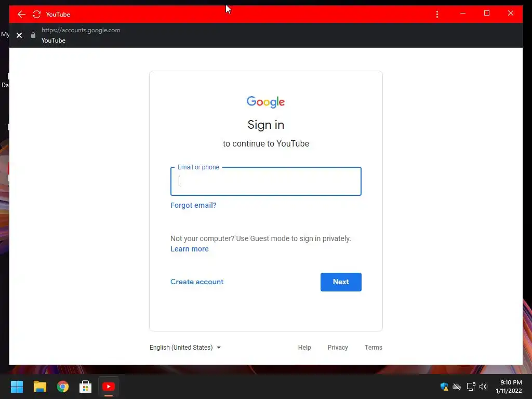
Task: Open network display tray icon
Action: [x=471, y=387]
